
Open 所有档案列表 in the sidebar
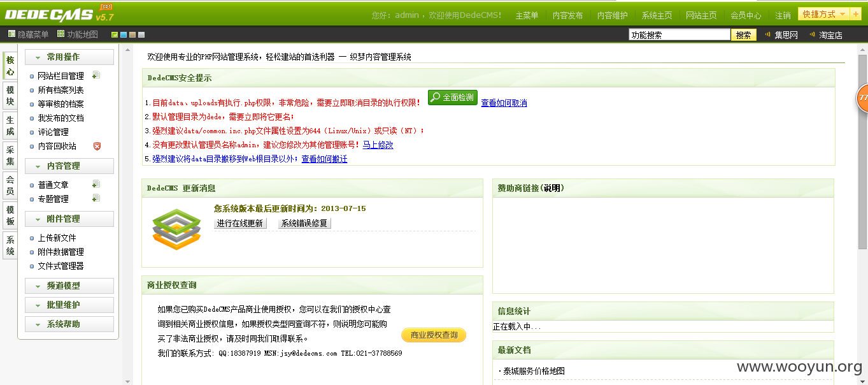pos(60,90)
